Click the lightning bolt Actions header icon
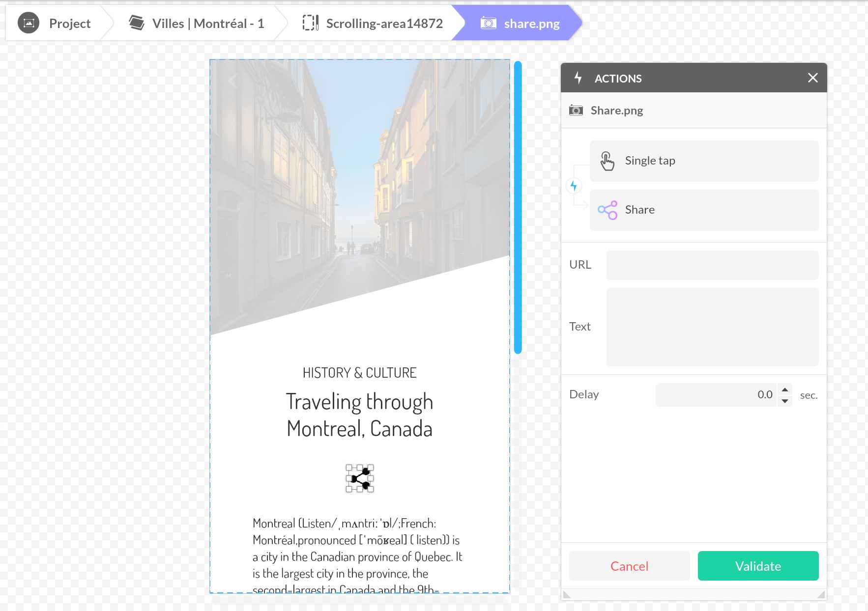The height and width of the screenshot is (611, 868). [578, 78]
